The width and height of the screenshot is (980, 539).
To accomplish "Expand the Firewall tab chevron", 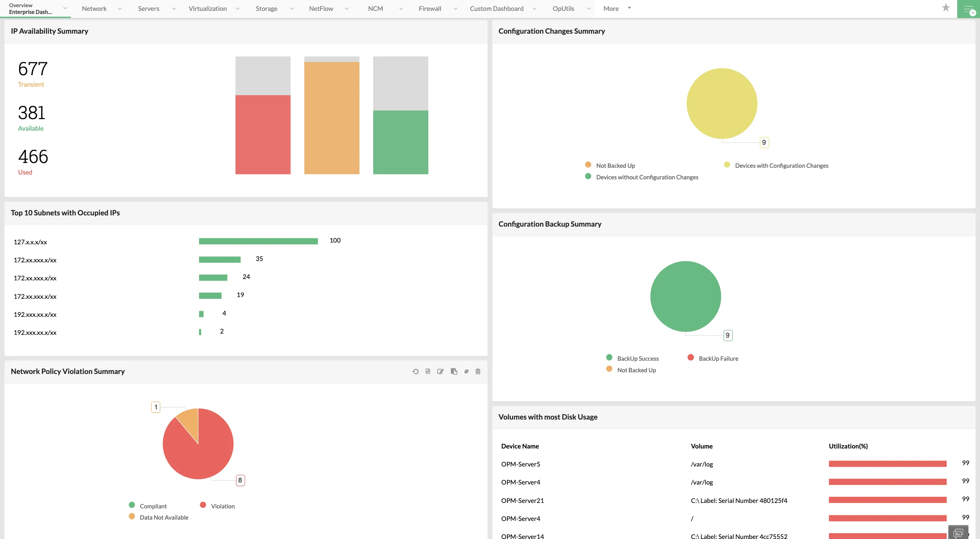I will [x=455, y=9].
